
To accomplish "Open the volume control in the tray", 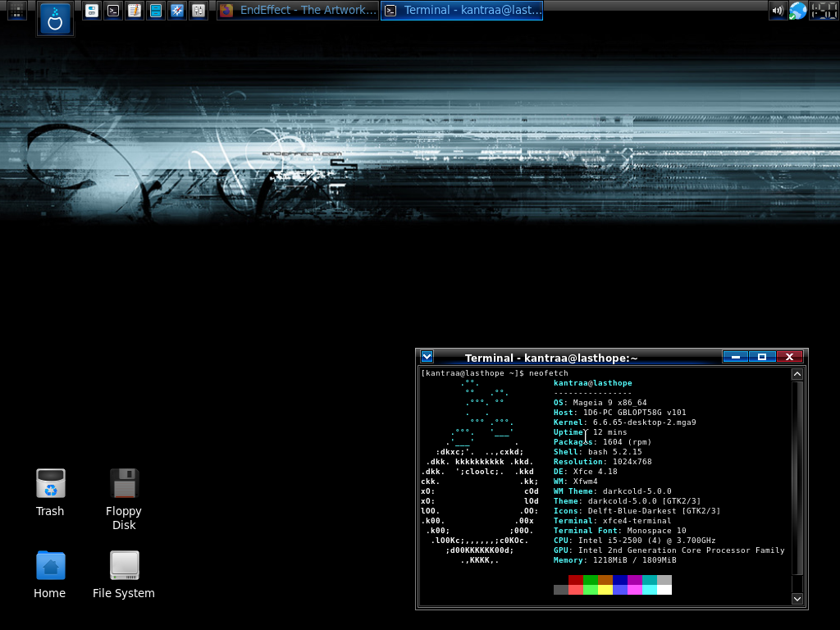I will click(778, 10).
